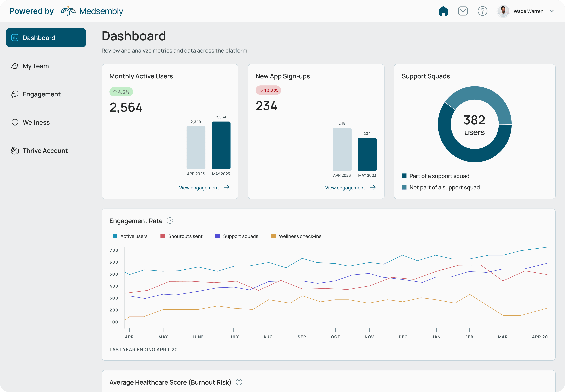
Task: Click View engagement under New App Sign-ups
Action: (x=350, y=187)
